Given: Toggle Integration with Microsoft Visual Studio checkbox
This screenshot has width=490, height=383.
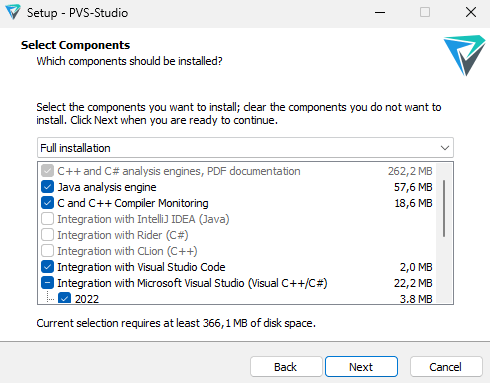Looking at the screenshot, I should 47,283.
